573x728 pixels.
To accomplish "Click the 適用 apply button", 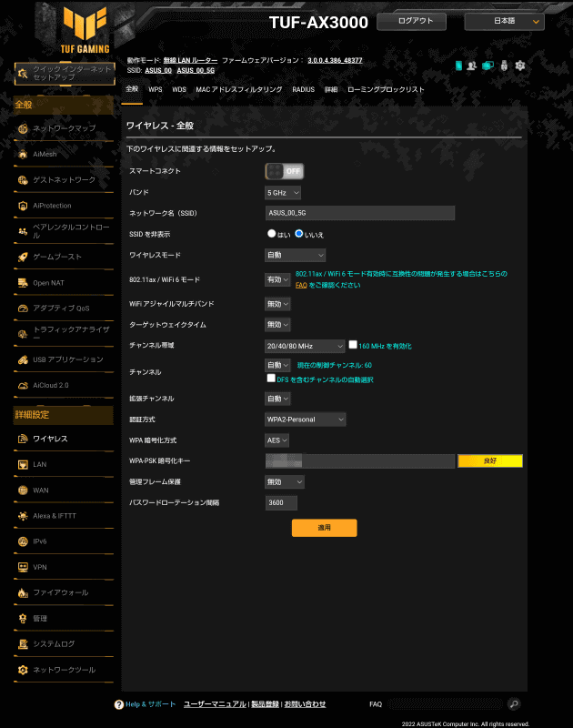I will 325,528.
